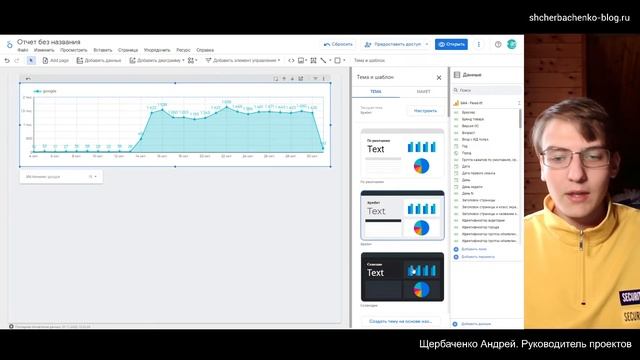Image resolution: width=640 pixels, height=360 pixels.
Task: Open the Страница menu
Action: coord(128,50)
